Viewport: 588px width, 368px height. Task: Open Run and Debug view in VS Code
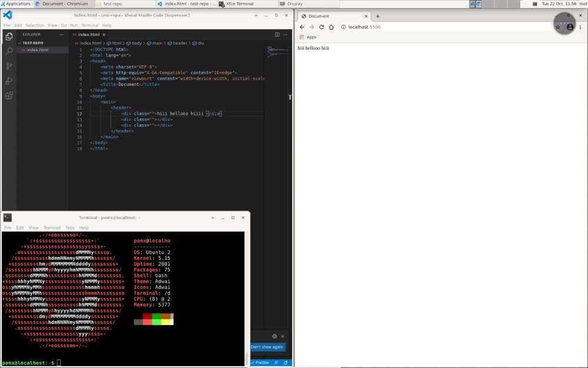pyautogui.click(x=9, y=80)
